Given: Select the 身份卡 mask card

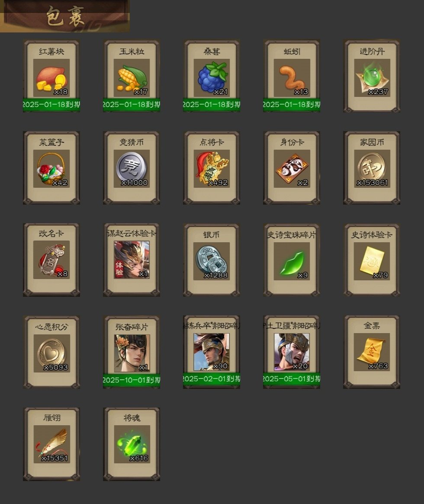Looking at the screenshot, I should (x=292, y=168).
